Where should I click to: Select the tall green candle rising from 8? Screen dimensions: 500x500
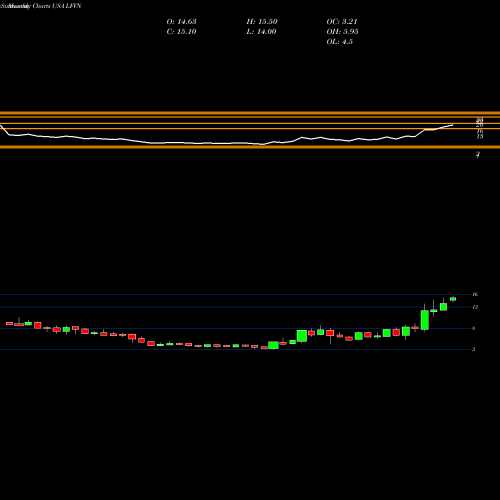click(x=425, y=320)
